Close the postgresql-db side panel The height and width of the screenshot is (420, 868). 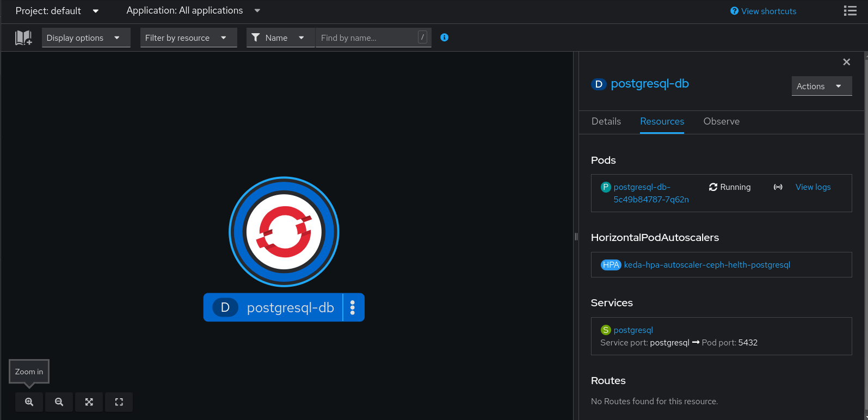pyautogui.click(x=846, y=62)
